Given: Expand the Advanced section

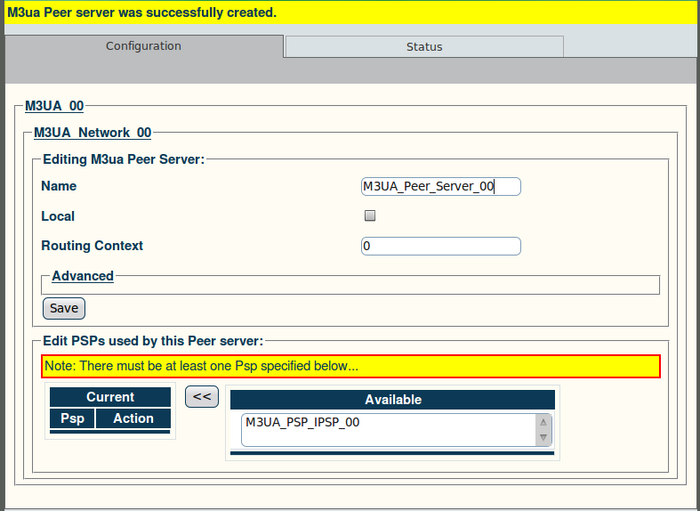Looking at the screenshot, I should coord(83,276).
